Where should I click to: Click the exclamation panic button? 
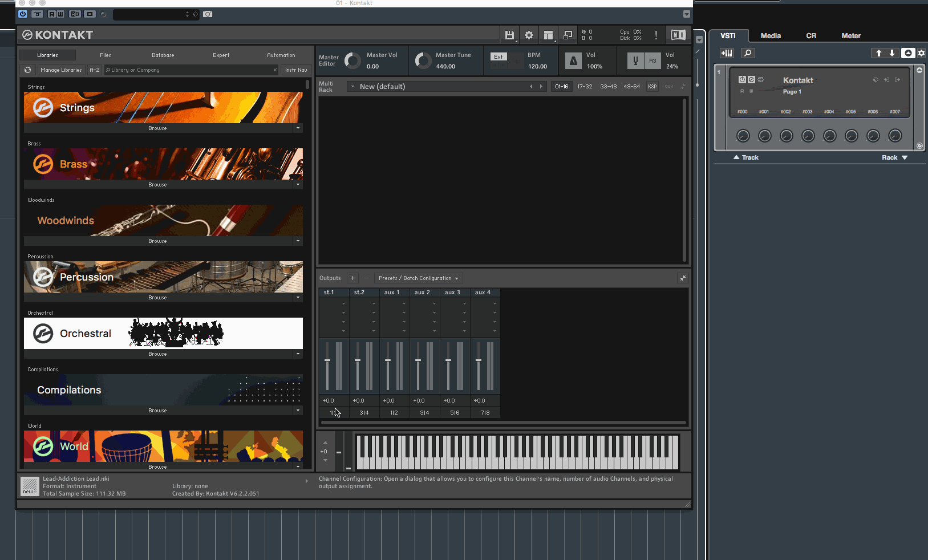point(656,35)
